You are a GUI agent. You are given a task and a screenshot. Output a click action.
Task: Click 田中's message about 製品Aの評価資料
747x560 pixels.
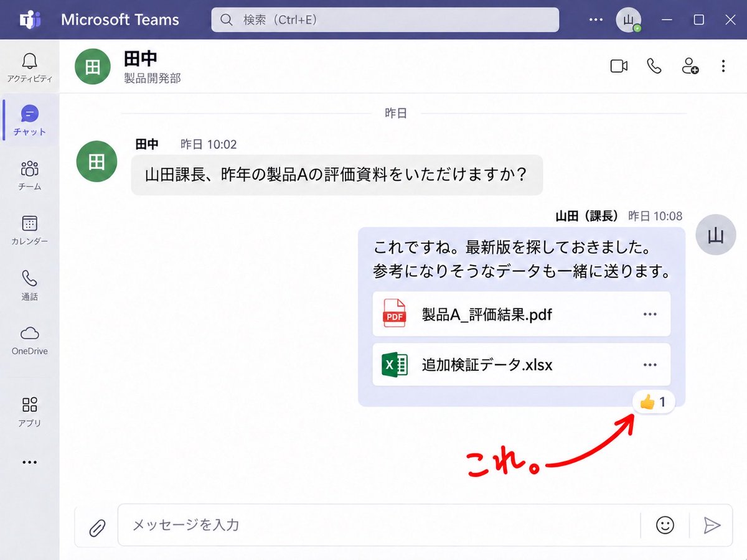tap(337, 174)
